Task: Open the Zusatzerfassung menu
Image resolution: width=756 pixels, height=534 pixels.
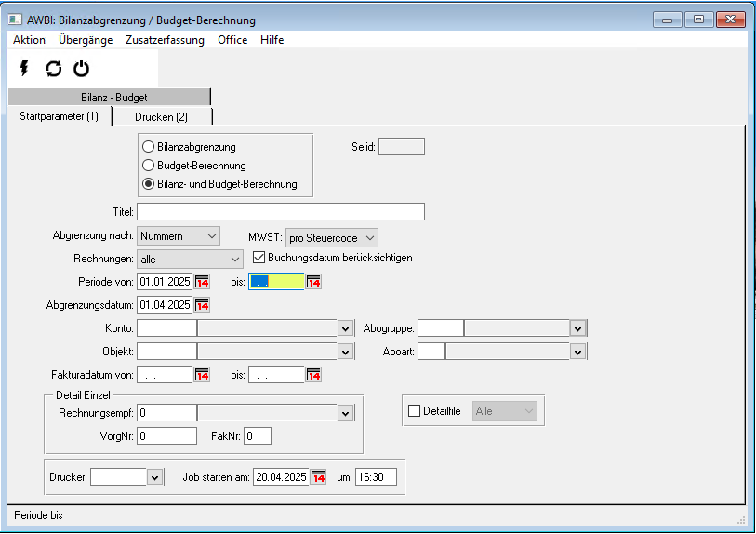Action: click(x=165, y=40)
